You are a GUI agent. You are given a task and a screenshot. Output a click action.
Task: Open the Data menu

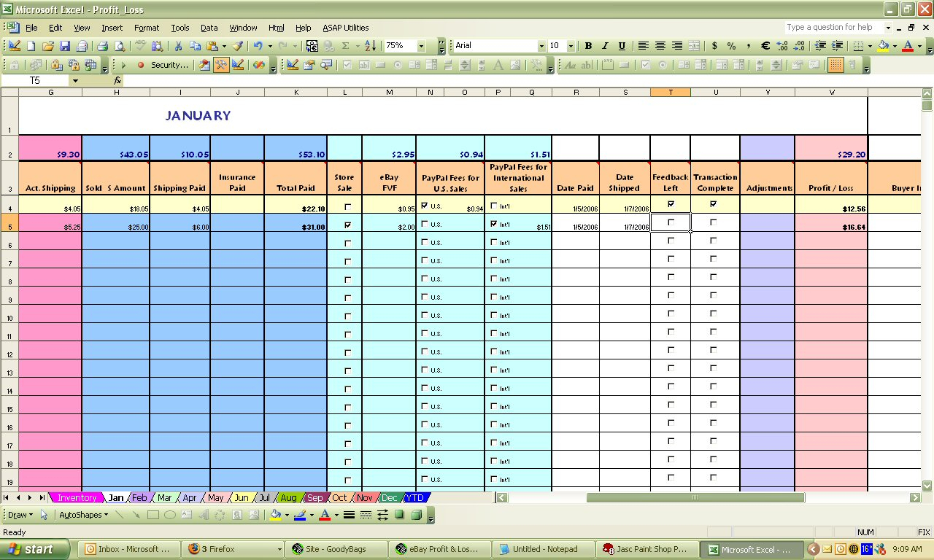point(209,28)
